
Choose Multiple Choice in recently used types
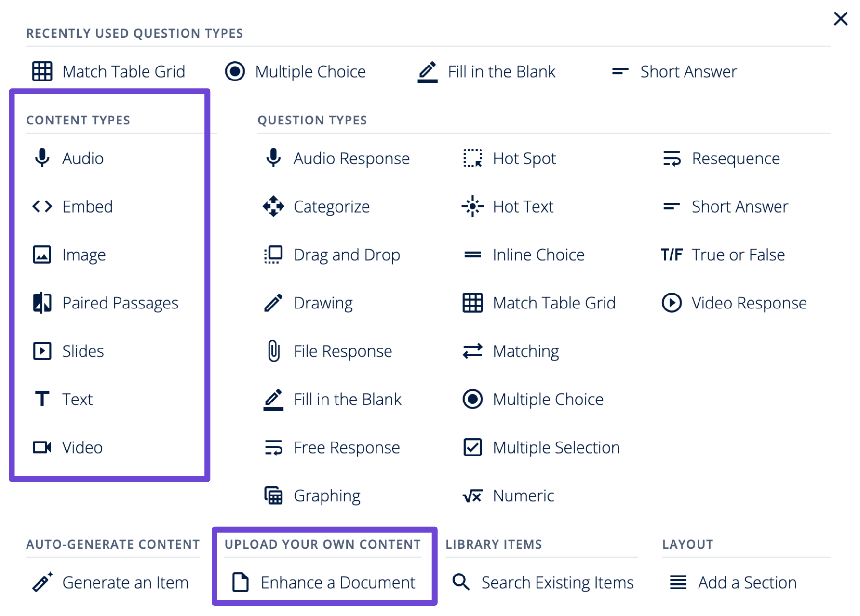[295, 71]
